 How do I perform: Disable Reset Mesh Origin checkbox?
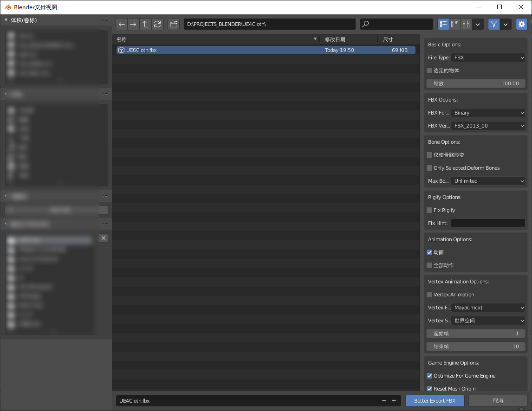429,389
